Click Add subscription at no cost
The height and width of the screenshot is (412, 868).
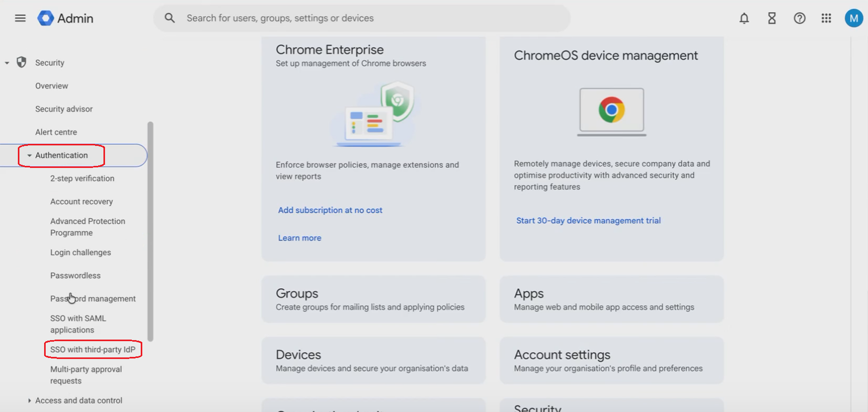coord(330,210)
